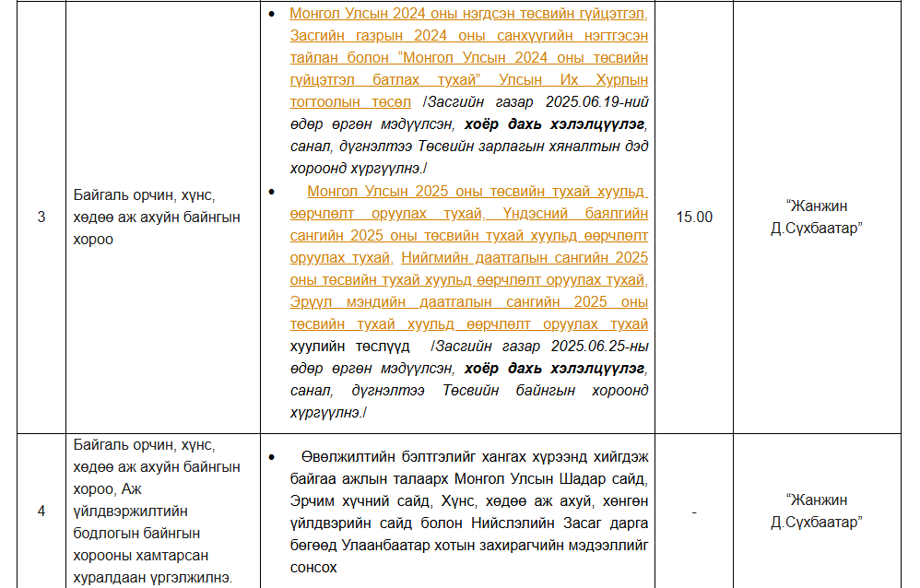Select the row number 4 cell
The image size is (920, 588).
click(41, 512)
